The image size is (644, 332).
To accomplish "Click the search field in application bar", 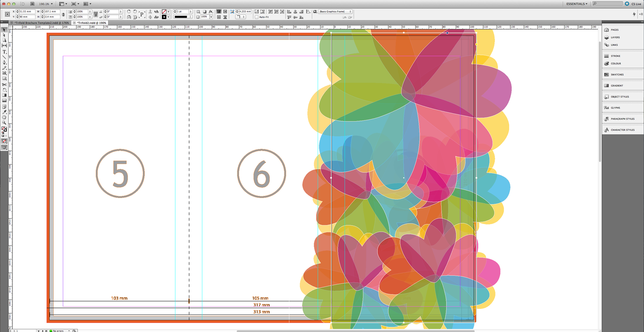I will click(608, 4).
